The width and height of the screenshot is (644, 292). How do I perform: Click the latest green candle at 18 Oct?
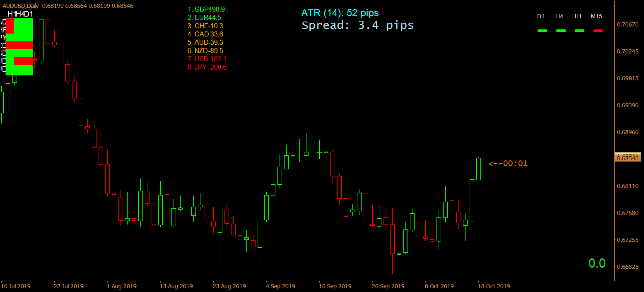[x=478, y=169]
